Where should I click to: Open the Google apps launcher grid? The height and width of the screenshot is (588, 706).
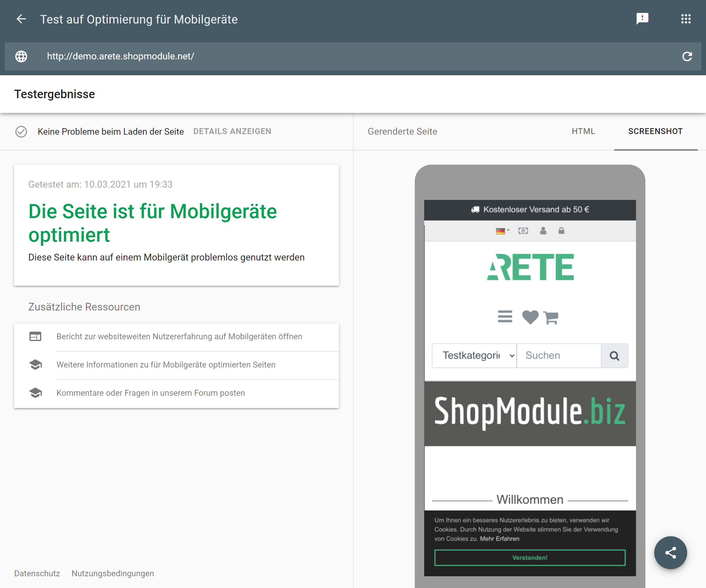(x=686, y=19)
